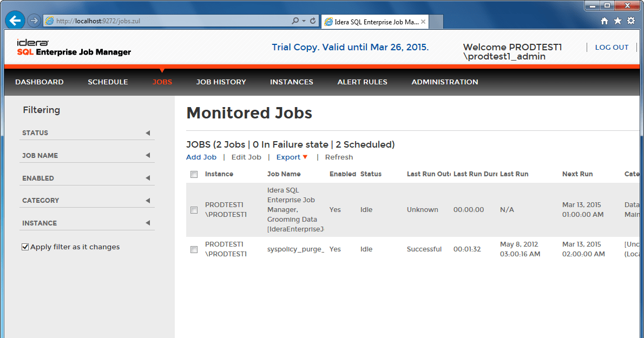Click the empty new-tab button beside the tab
Viewport: 644px width, 338px height.
pos(436,22)
